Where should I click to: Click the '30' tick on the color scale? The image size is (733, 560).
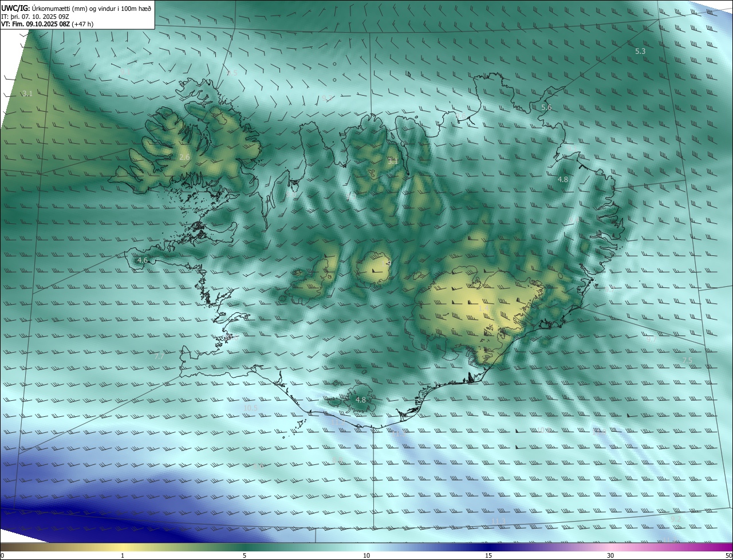click(x=610, y=556)
